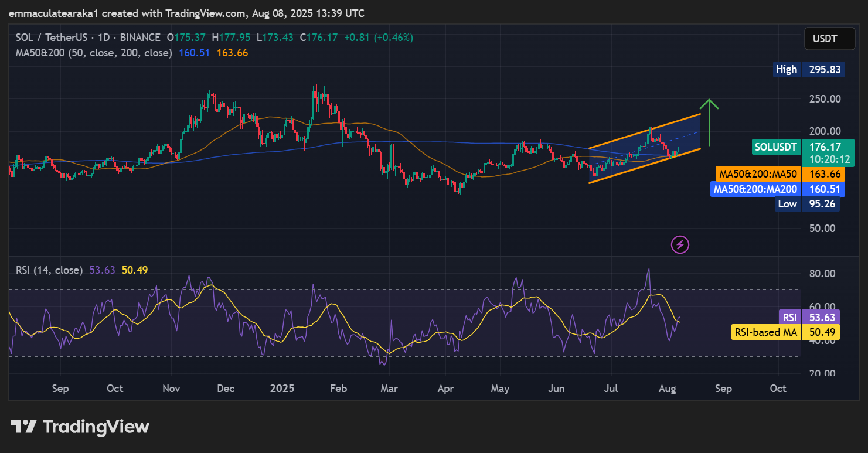The width and height of the screenshot is (868, 453).
Task: Click the 200.00 price axis tick
Action: pos(825,131)
